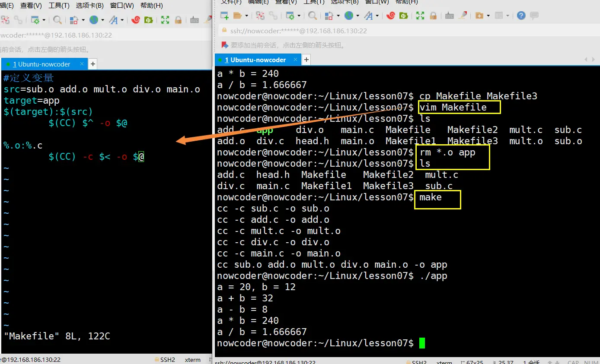This screenshot has width=600, height=364.
Task: Click the ./app command in right terminal
Action: point(434,276)
